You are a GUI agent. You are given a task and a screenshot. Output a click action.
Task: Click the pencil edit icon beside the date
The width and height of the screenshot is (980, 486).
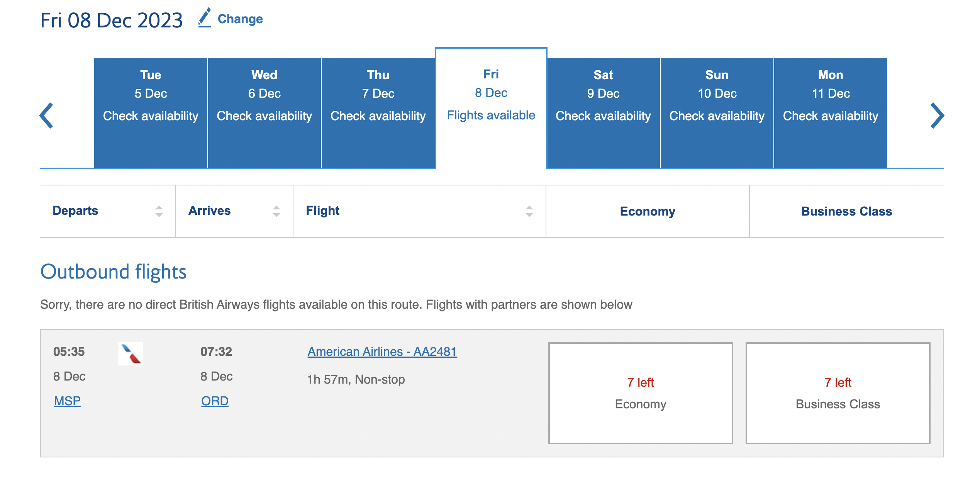pos(205,18)
